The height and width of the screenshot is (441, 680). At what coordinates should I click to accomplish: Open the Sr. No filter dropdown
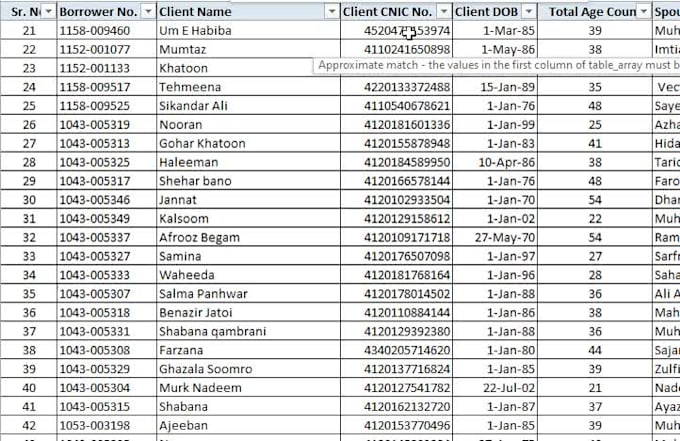point(49,12)
